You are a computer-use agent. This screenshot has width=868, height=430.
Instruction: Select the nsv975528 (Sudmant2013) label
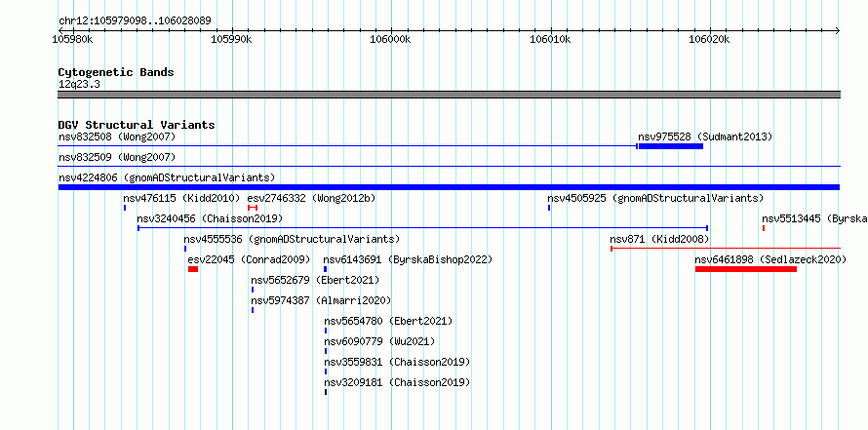(x=705, y=137)
